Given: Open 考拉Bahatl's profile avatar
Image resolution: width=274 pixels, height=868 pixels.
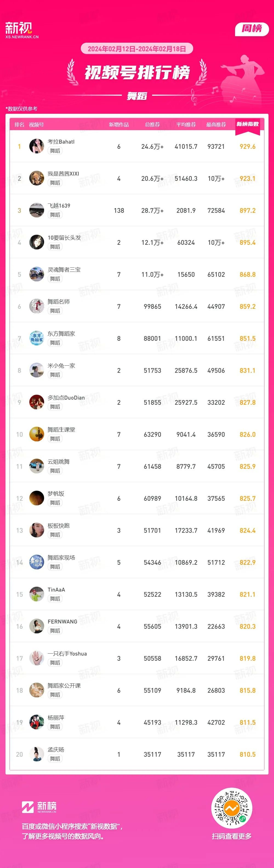Looking at the screenshot, I should [36, 146].
